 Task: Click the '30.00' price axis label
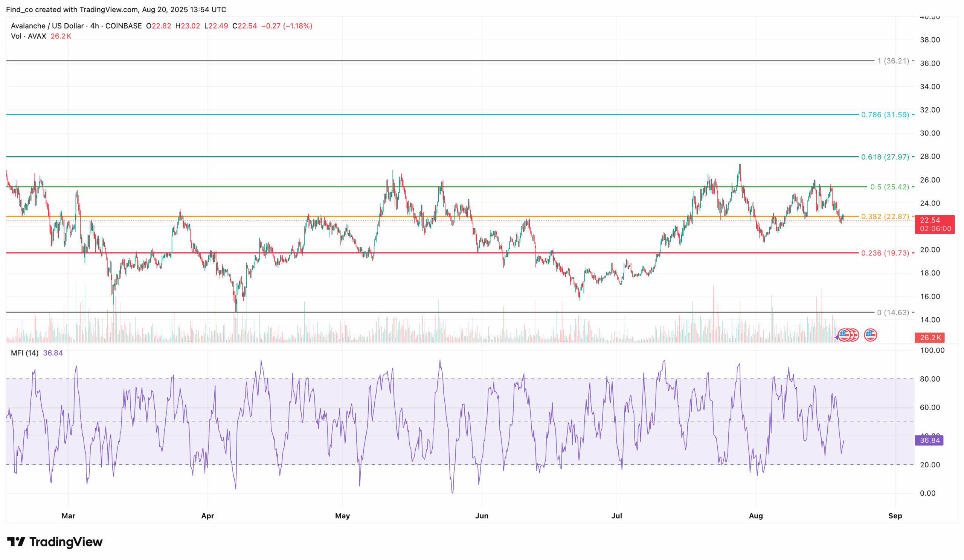coord(930,133)
